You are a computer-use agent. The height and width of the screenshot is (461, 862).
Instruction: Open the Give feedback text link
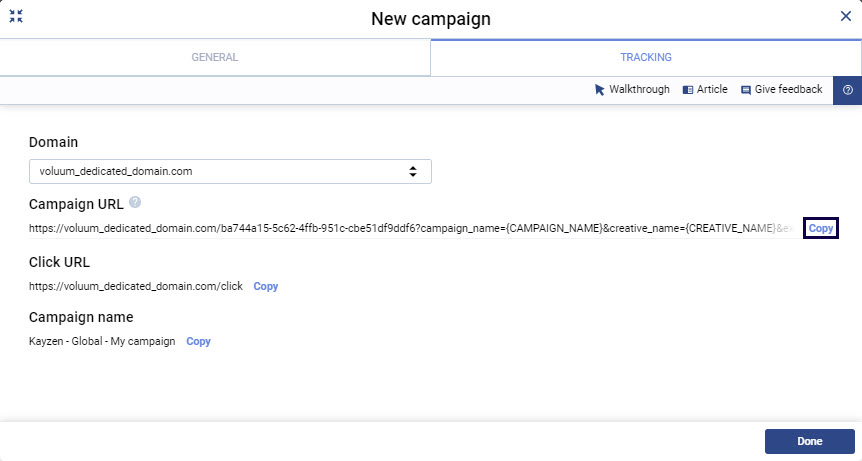pos(788,90)
